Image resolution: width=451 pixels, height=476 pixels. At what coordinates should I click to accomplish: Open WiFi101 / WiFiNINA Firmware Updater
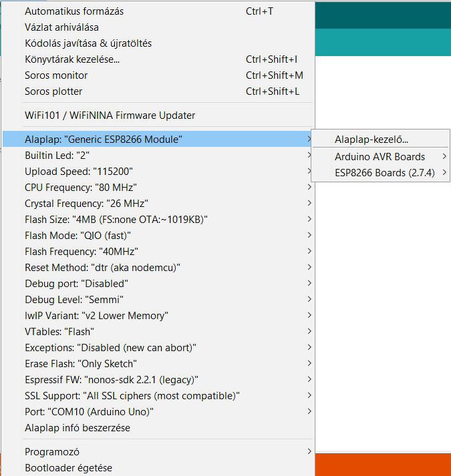pyautogui.click(x=110, y=115)
